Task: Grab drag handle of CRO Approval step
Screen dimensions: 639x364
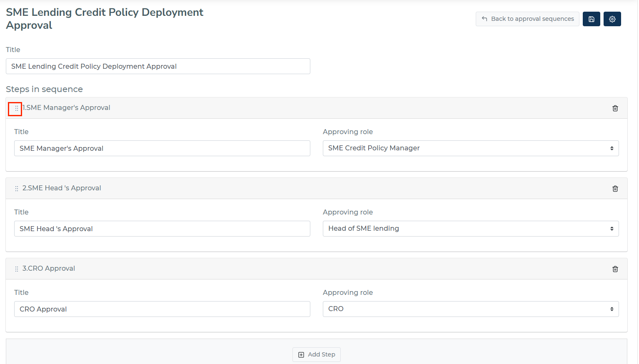Action: (16, 269)
